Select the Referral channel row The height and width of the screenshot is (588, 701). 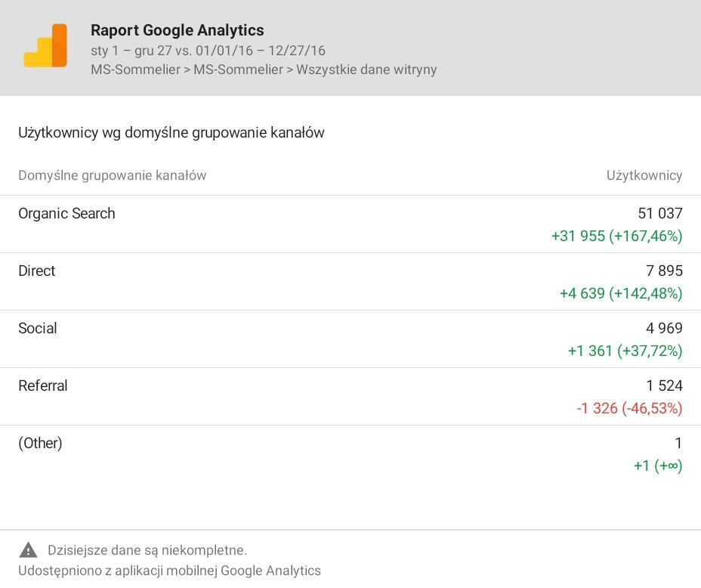click(43, 386)
